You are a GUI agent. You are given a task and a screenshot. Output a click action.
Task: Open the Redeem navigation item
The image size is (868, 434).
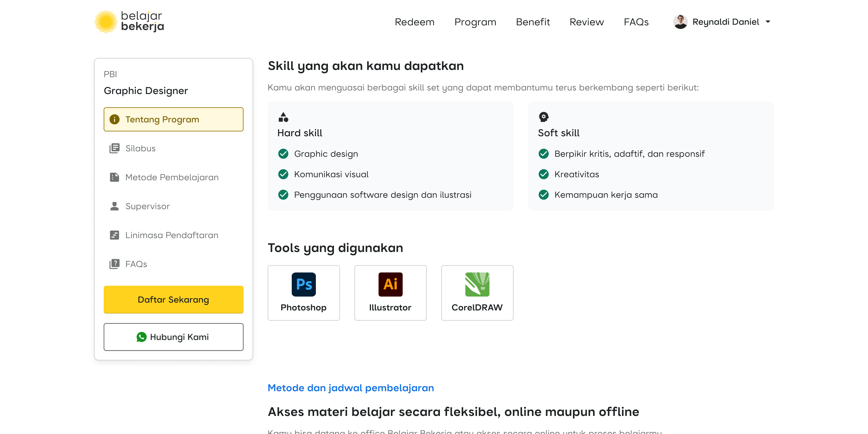[x=414, y=22]
